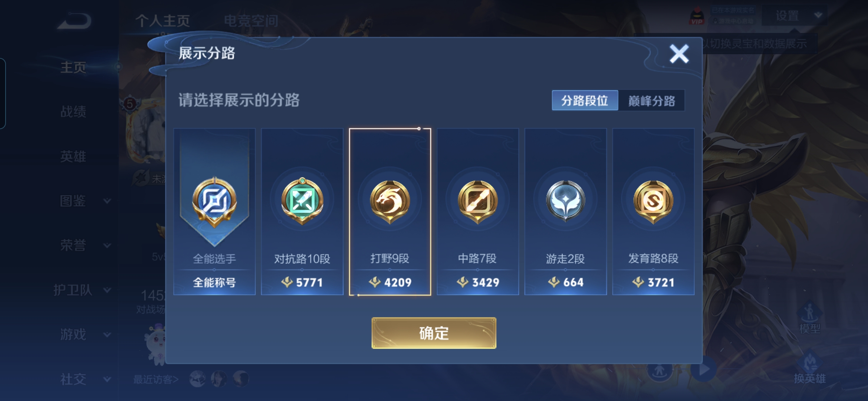Expand the 荣誉 sidebar chevron

point(107,245)
